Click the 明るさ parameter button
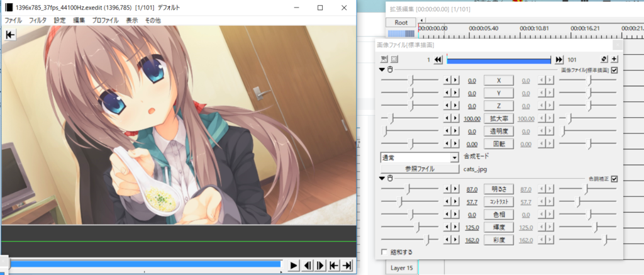644x275 pixels. pos(499,189)
